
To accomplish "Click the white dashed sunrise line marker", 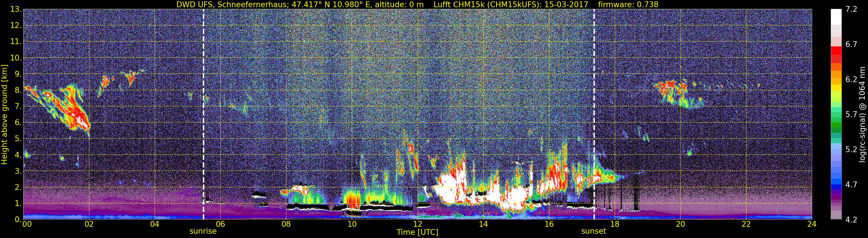I will pyautogui.click(x=203, y=114).
